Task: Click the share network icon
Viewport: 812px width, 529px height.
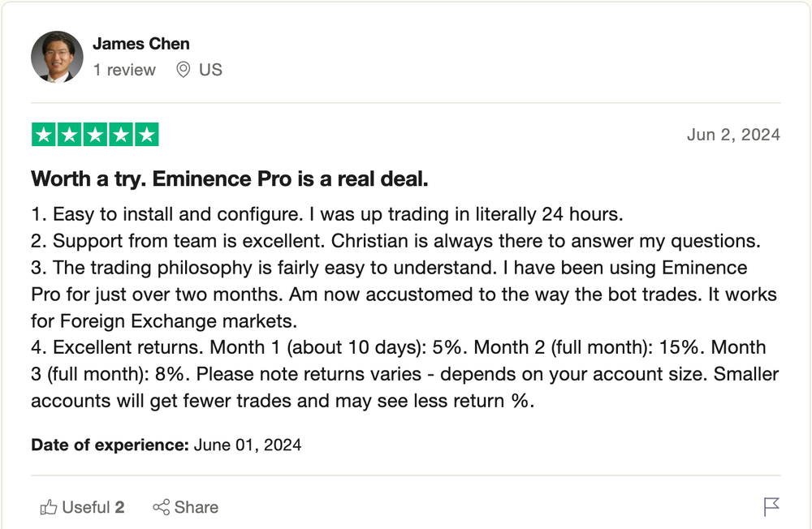Action: pos(161,507)
